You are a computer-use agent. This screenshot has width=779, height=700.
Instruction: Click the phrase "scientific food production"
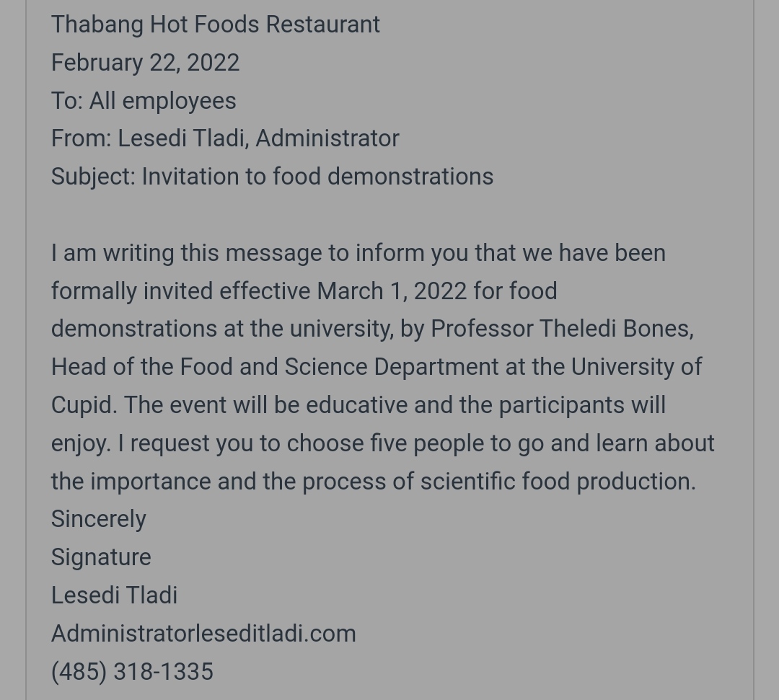[x=557, y=482]
